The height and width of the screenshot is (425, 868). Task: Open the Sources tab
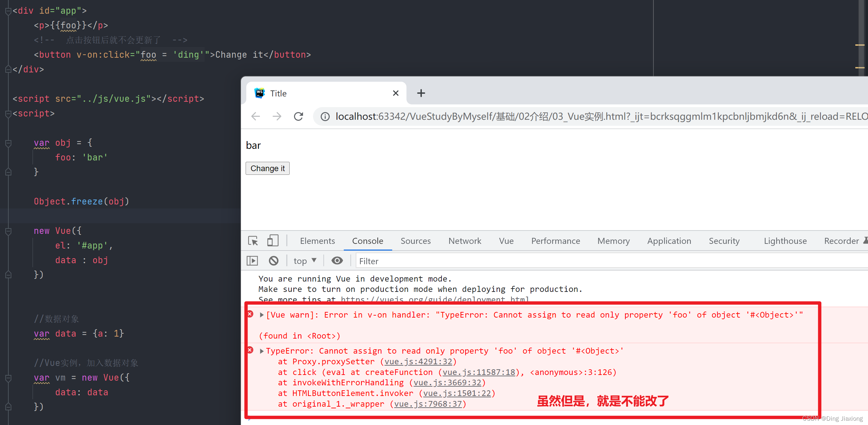(x=415, y=241)
